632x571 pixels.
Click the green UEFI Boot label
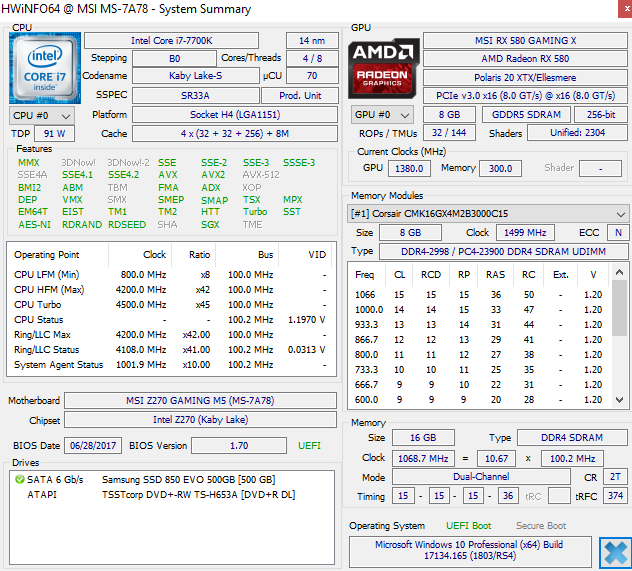click(x=468, y=526)
